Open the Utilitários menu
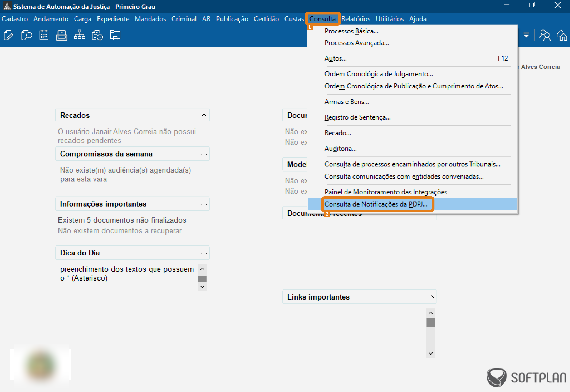Image resolution: width=570 pixels, height=392 pixels. [x=390, y=19]
